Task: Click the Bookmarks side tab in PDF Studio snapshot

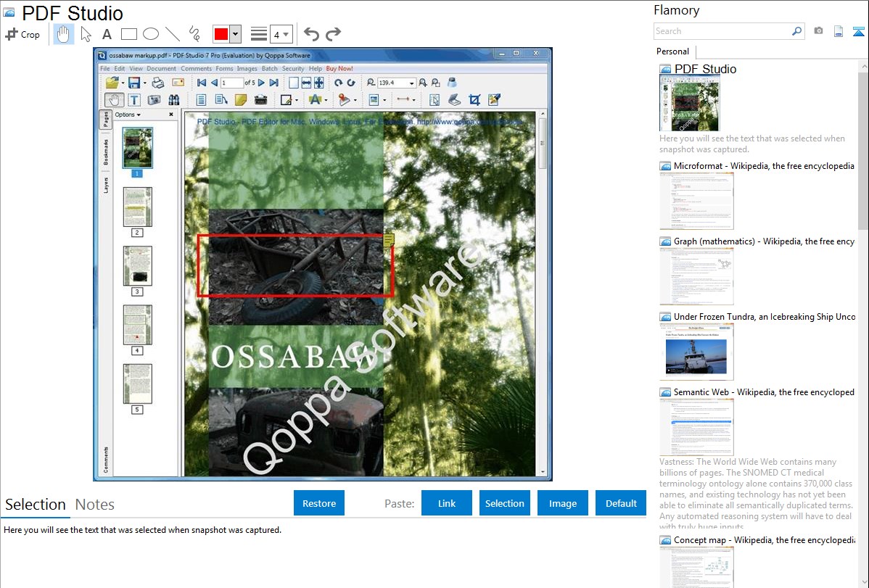Action: [x=106, y=152]
